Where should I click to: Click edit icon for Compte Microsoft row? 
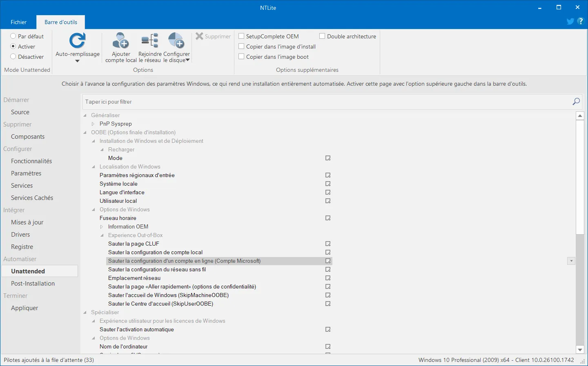[328, 261]
